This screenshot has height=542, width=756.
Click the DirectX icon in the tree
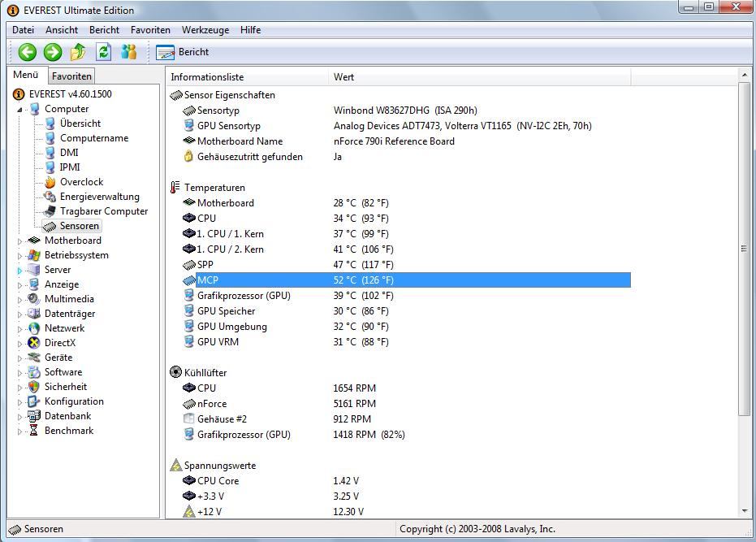pos(34,343)
